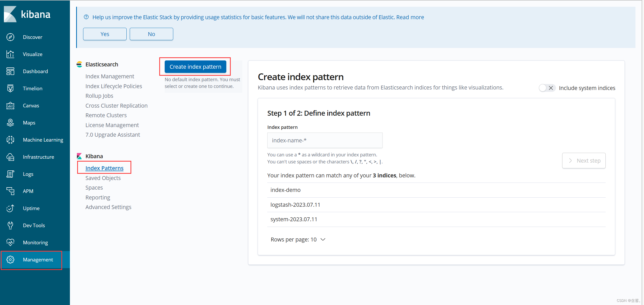Screen dimensions: 644x305
Task: Toggle Include system indices switch
Action: pyautogui.click(x=547, y=88)
